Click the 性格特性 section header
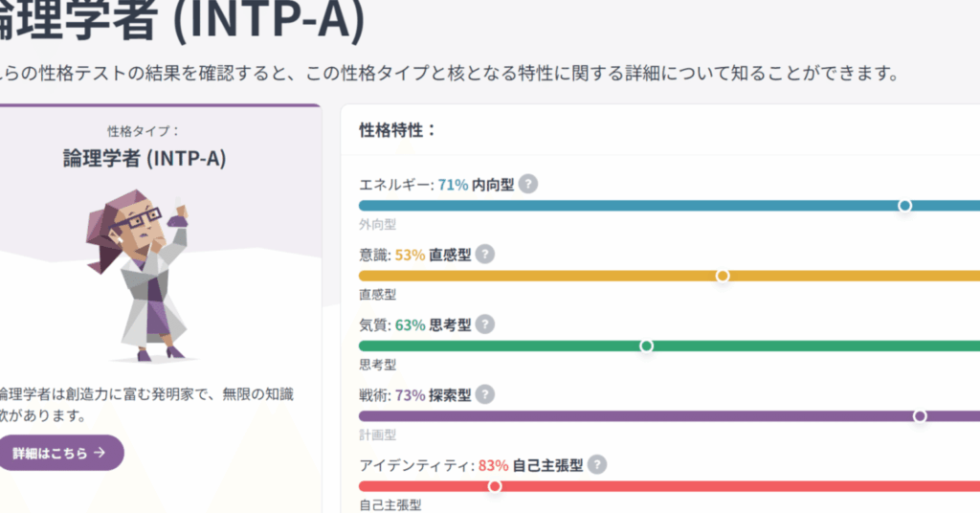 (397, 129)
